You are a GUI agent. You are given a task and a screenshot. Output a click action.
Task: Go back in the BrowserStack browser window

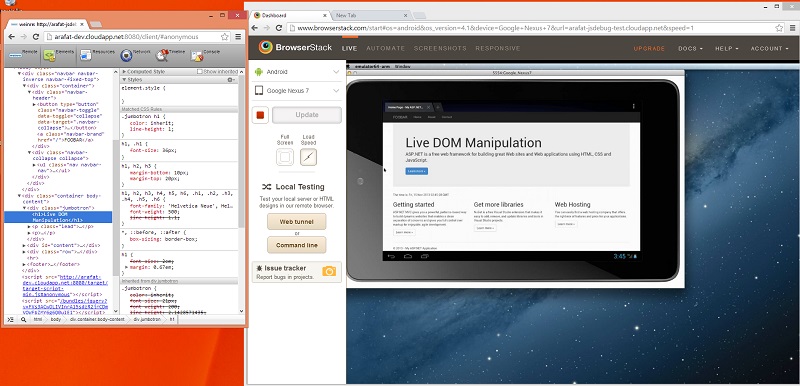(254, 28)
